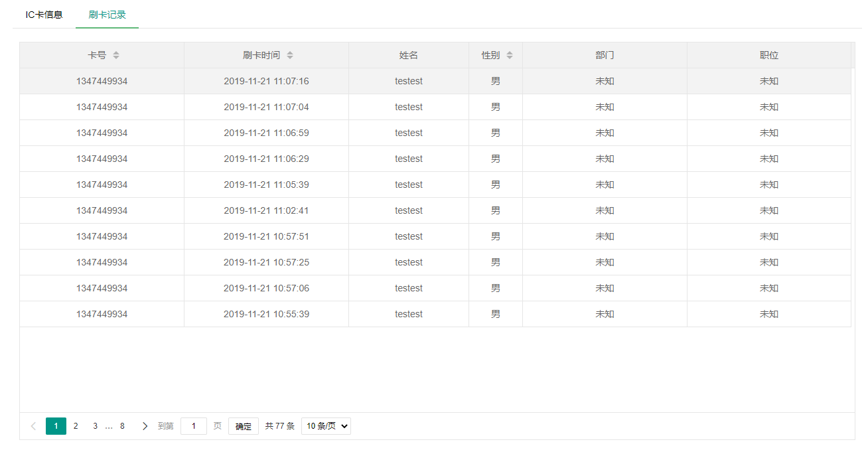The image size is (868, 450).
Task: Click 男 gender cell in the 11:06:59 row
Action: pos(496,133)
